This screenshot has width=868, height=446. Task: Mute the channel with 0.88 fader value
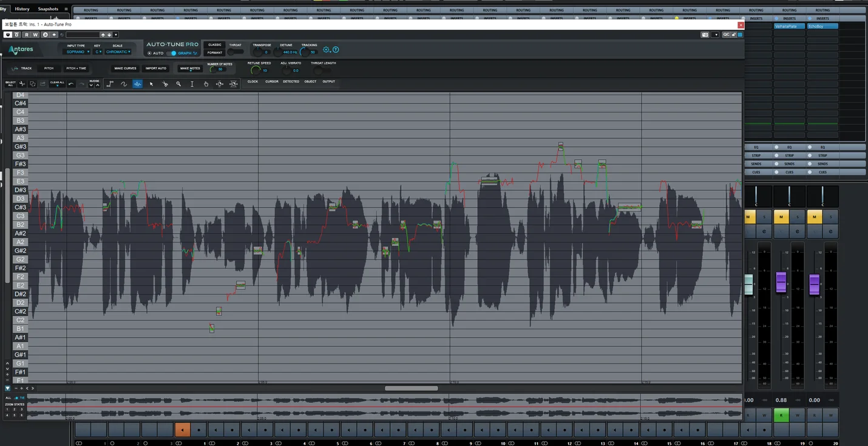click(x=781, y=217)
